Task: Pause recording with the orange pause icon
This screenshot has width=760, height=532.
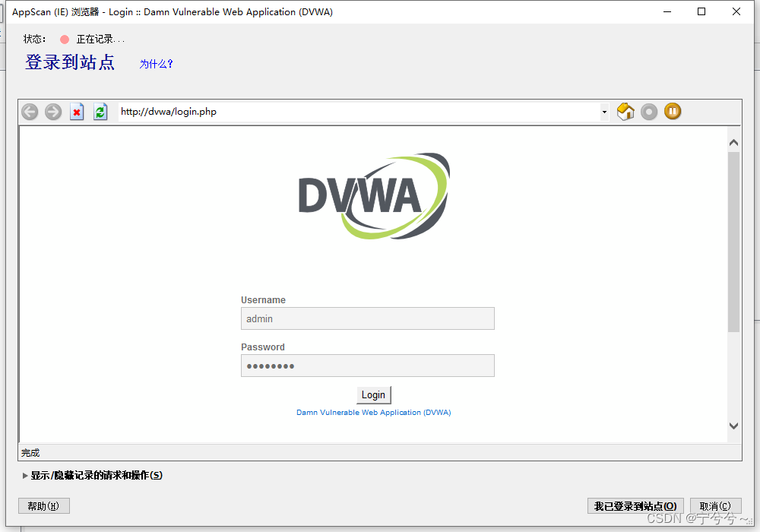Action: coord(673,112)
